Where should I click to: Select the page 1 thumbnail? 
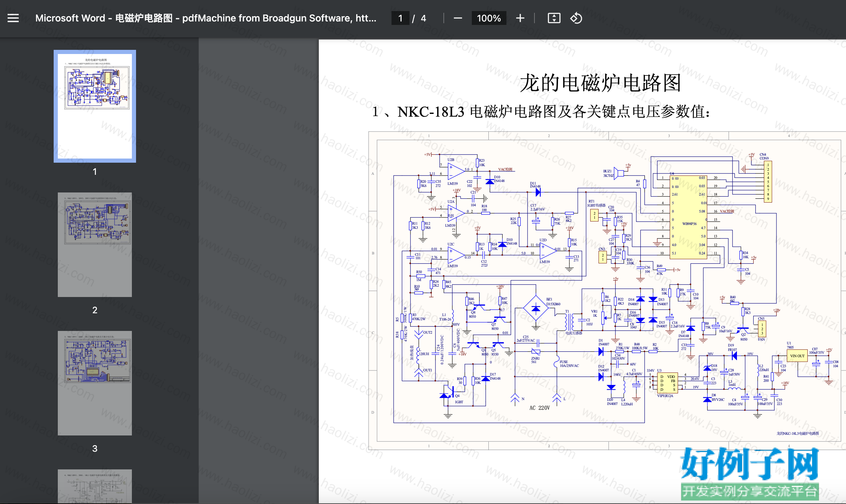click(x=95, y=106)
